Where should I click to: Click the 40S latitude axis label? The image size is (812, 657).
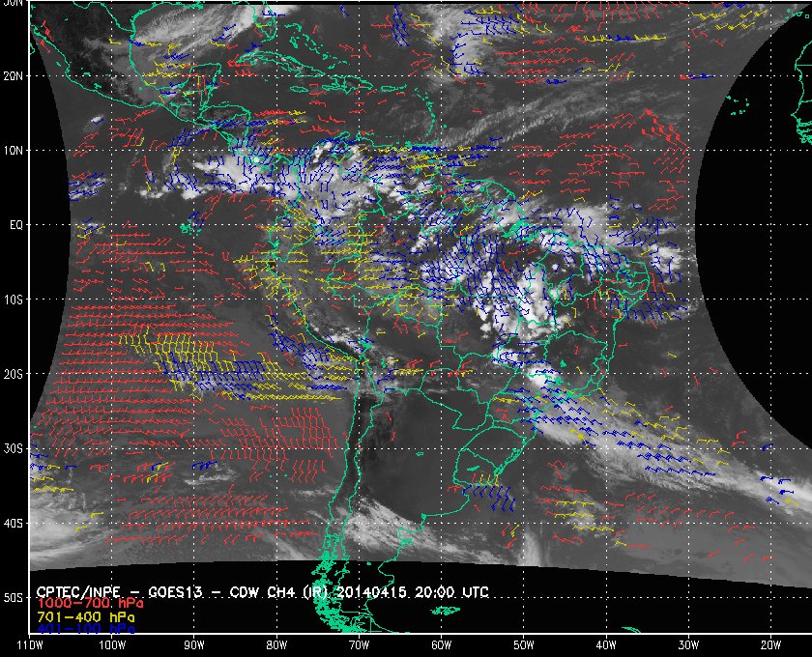pyautogui.click(x=13, y=524)
